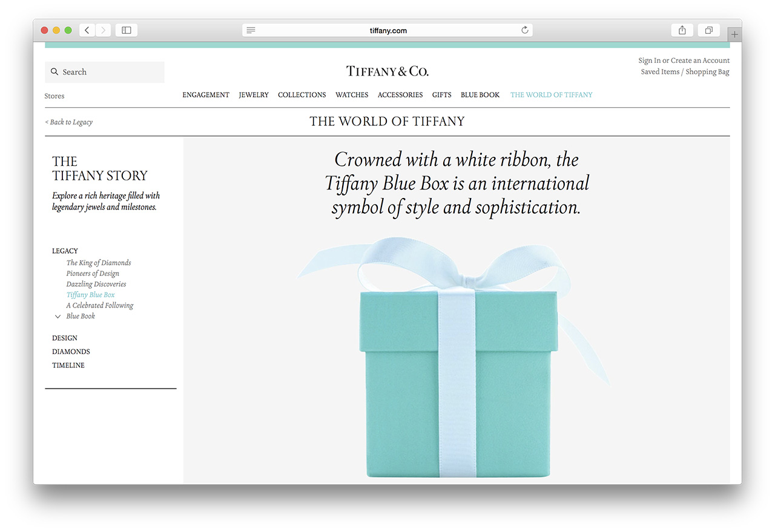Viewport: 775px width, 532px height.
Task: View the Shopping Bag link
Action: tap(707, 72)
